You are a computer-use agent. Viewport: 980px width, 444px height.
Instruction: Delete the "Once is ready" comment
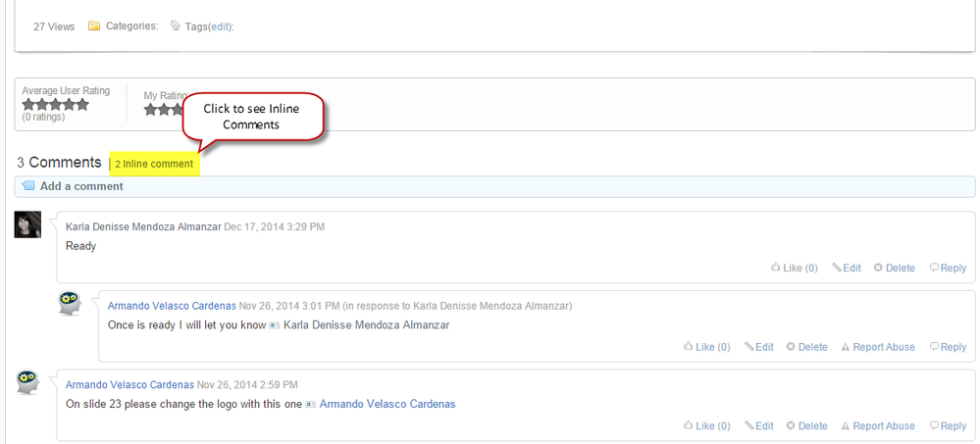click(807, 347)
